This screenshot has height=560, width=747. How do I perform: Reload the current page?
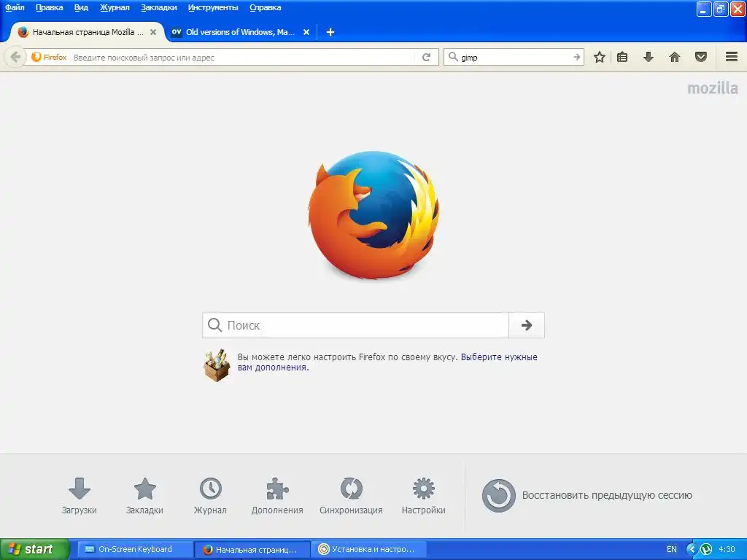pyautogui.click(x=426, y=57)
